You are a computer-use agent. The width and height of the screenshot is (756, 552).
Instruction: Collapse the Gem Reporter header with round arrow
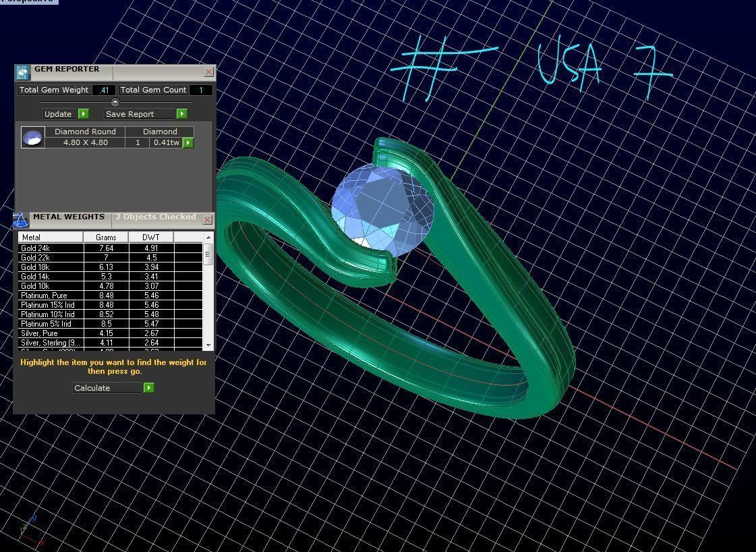pos(115,102)
